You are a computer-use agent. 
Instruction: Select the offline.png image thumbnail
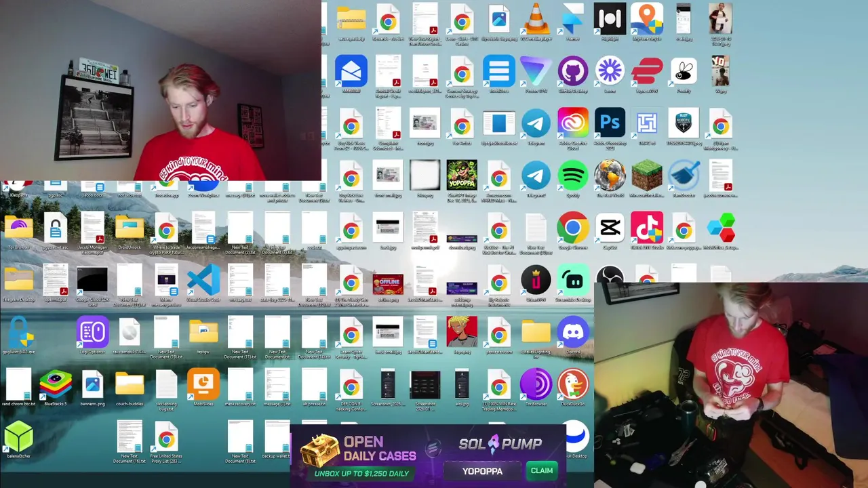pos(388,283)
